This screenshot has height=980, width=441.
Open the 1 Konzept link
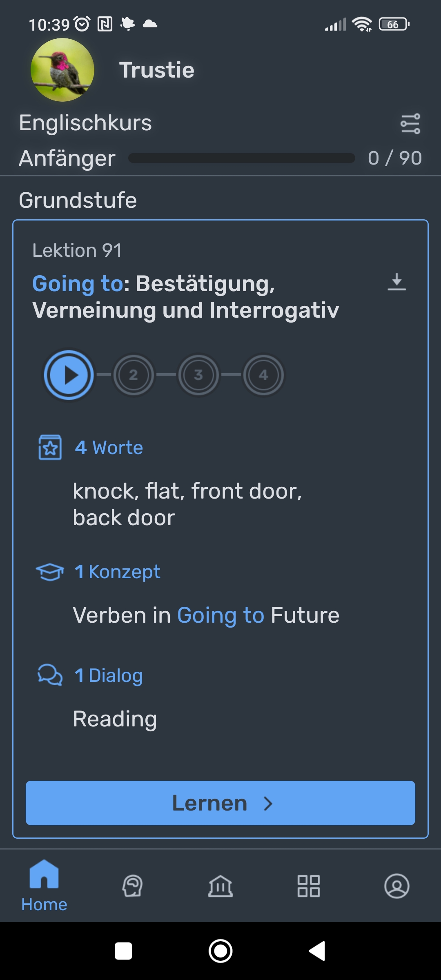(118, 572)
